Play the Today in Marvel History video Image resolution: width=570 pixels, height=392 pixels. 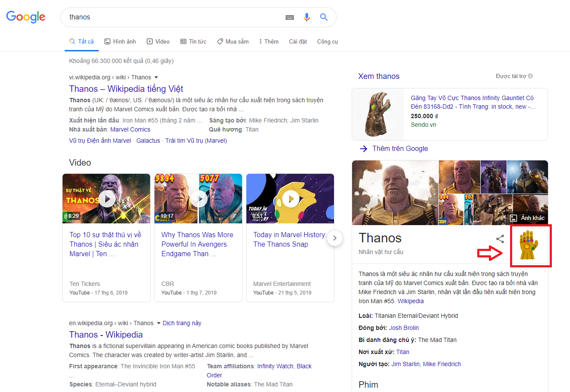(x=290, y=198)
